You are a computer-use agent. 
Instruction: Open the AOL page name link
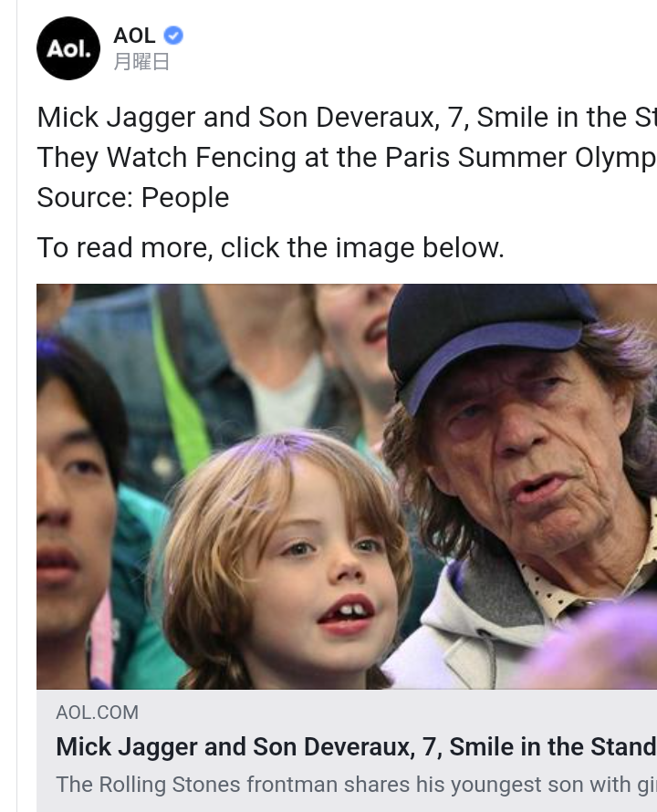(134, 36)
